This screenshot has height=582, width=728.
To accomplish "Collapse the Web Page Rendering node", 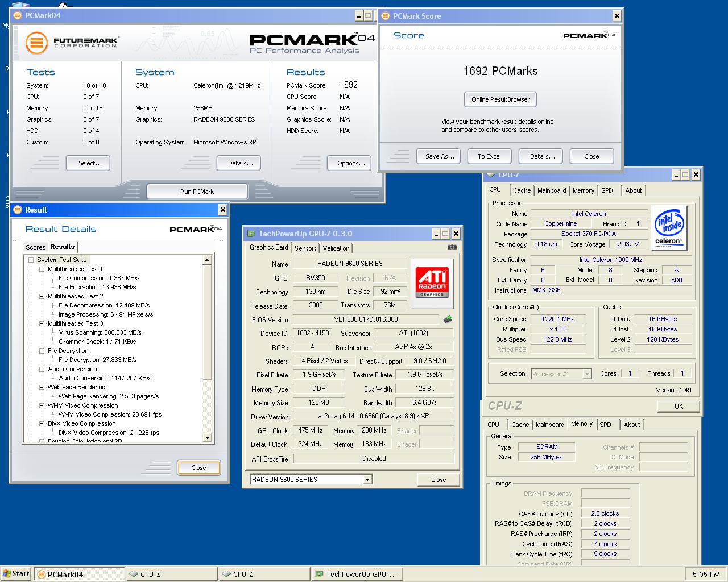I will [42, 387].
